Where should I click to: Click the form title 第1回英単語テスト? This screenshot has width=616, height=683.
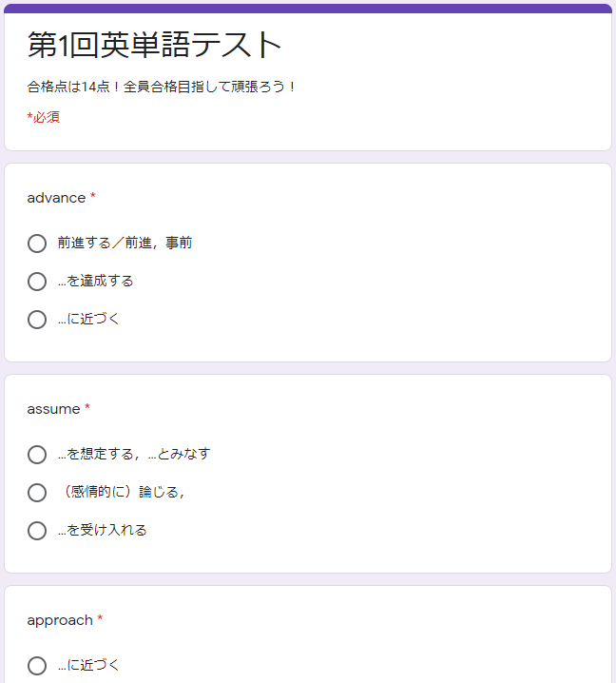coord(155,45)
